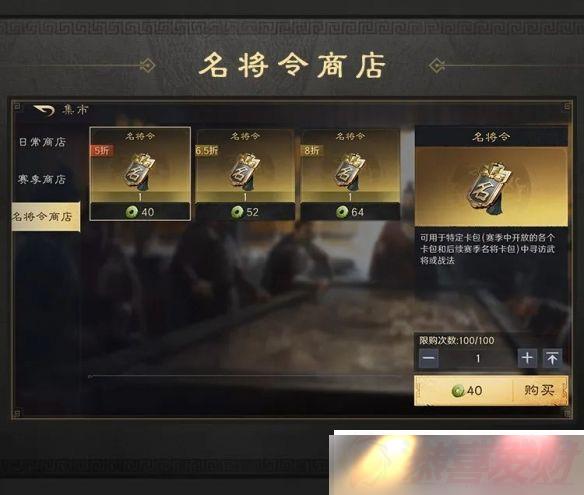Select the 名将令商店 tab
This screenshot has height=495, width=584.
(x=45, y=216)
